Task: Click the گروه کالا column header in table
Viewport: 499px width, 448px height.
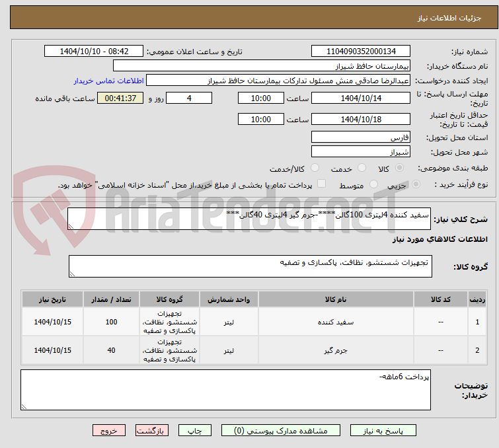Action: (x=169, y=299)
